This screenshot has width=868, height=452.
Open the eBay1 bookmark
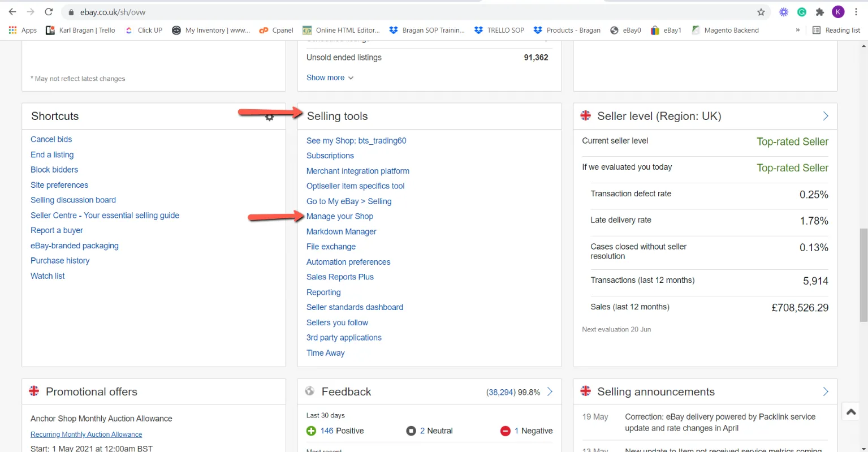pos(666,30)
